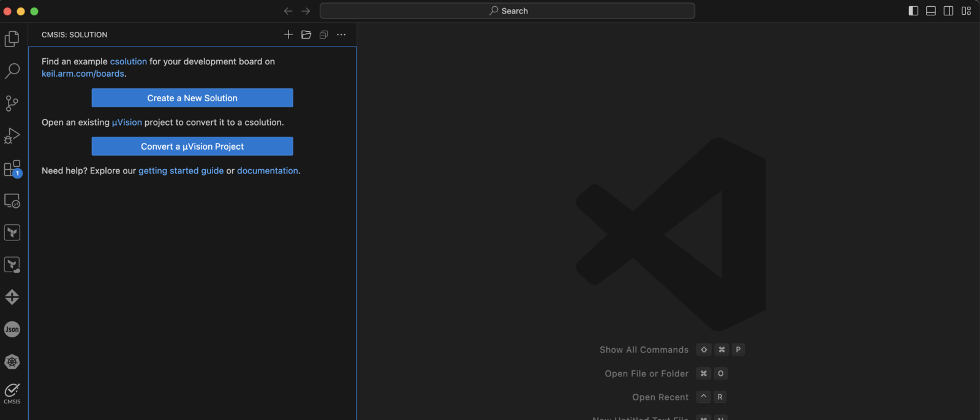Open the csolution link
Image resolution: width=980 pixels, height=420 pixels.
(x=129, y=61)
